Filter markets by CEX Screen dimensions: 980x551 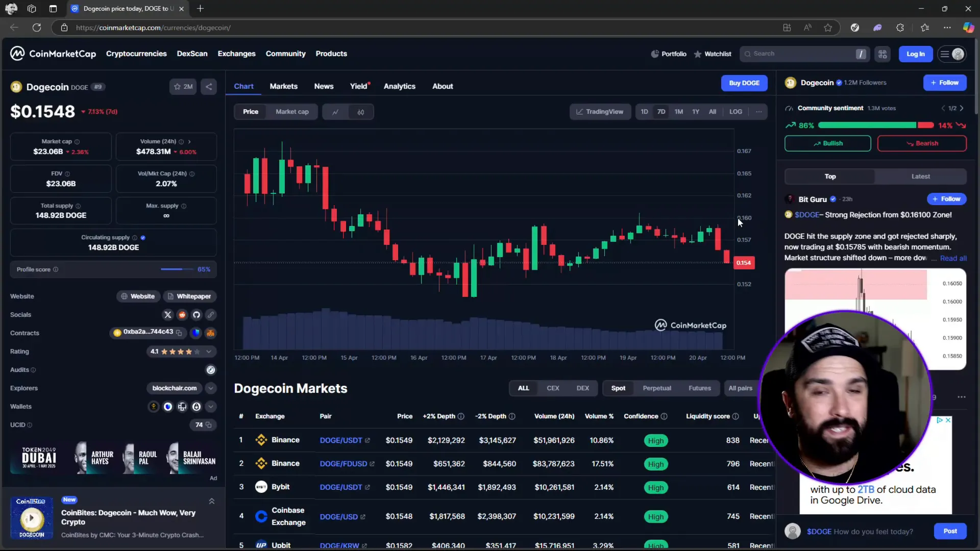pos(553,388)
